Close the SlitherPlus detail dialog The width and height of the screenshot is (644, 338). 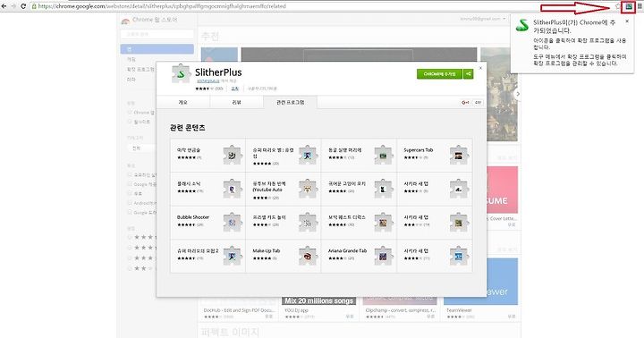480,68
